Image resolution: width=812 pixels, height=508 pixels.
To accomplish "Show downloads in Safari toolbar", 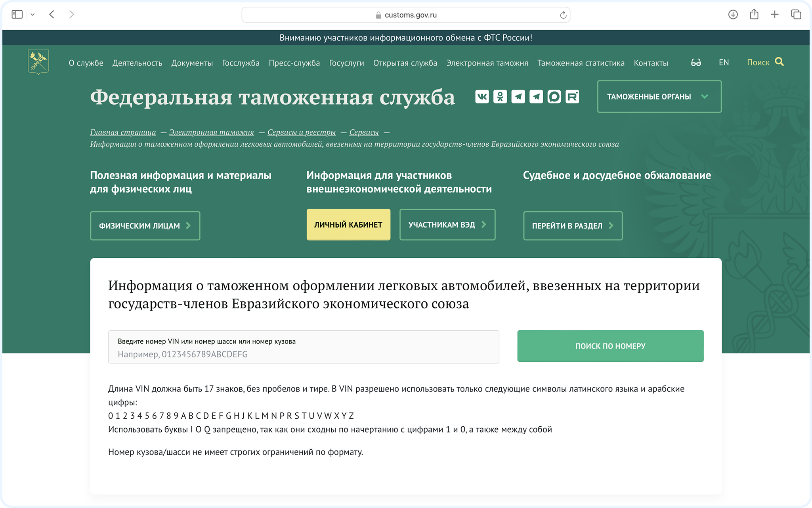I will pyautogui.click(x=733, y=15).
